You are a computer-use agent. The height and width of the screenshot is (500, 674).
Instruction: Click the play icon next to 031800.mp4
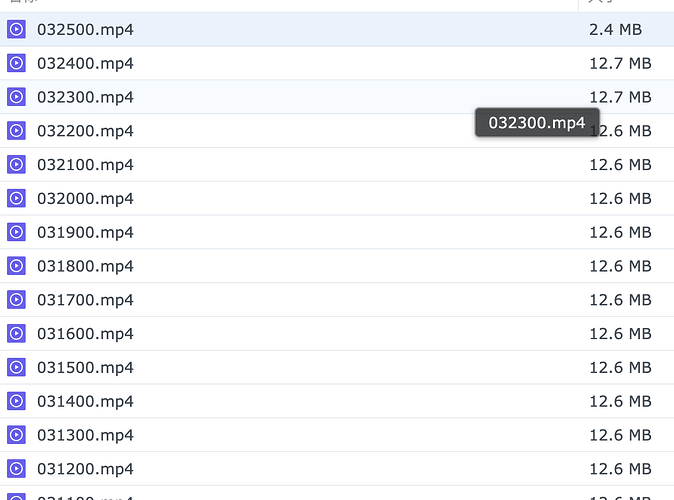tap(16, 266)
